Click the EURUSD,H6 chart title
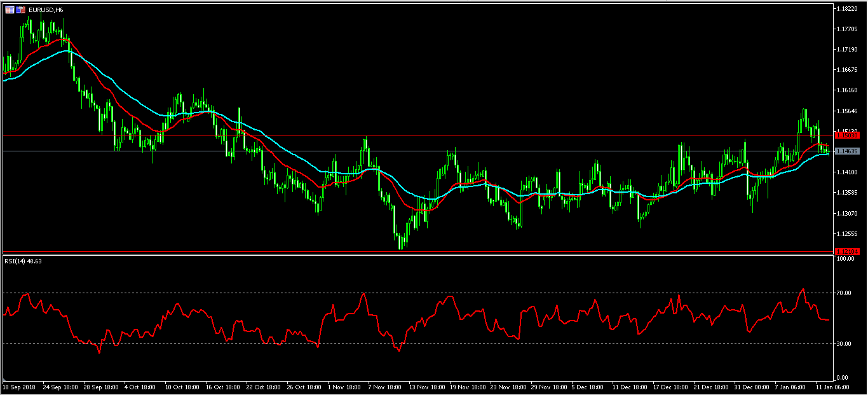 click(46, 10)
